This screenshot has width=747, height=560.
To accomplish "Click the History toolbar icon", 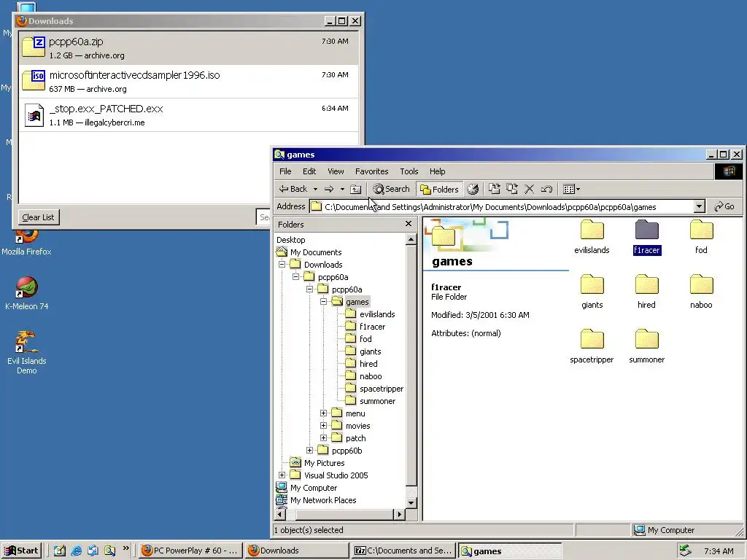I will tap(473, 189).
